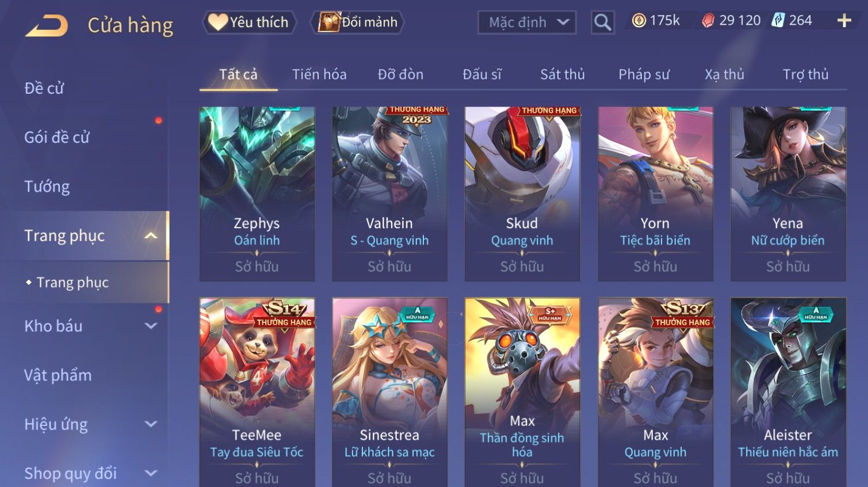Open Yêu thích favorites heart button
This screenshot has height=487, width=868.
[249, 22]
